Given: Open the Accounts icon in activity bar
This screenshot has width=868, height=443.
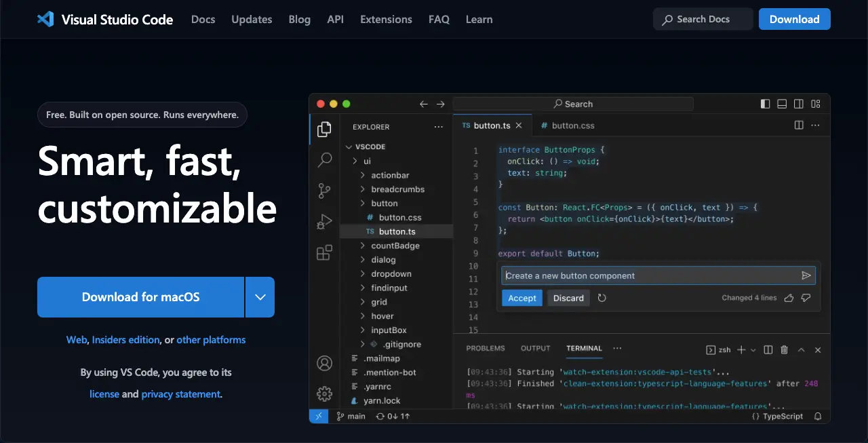Looking at the screenshot, I should [x=324, y=363].
